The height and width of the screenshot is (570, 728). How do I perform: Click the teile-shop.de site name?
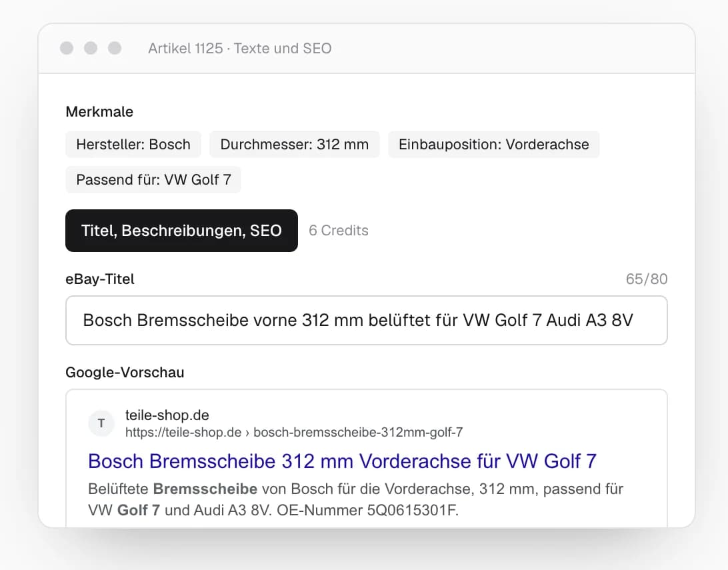coord(167,415)
